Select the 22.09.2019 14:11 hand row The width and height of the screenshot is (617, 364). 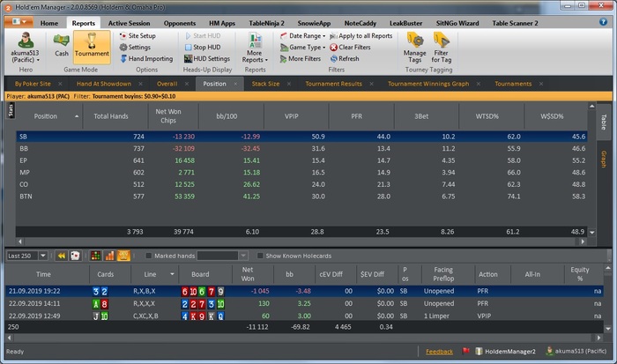[304, 303]
